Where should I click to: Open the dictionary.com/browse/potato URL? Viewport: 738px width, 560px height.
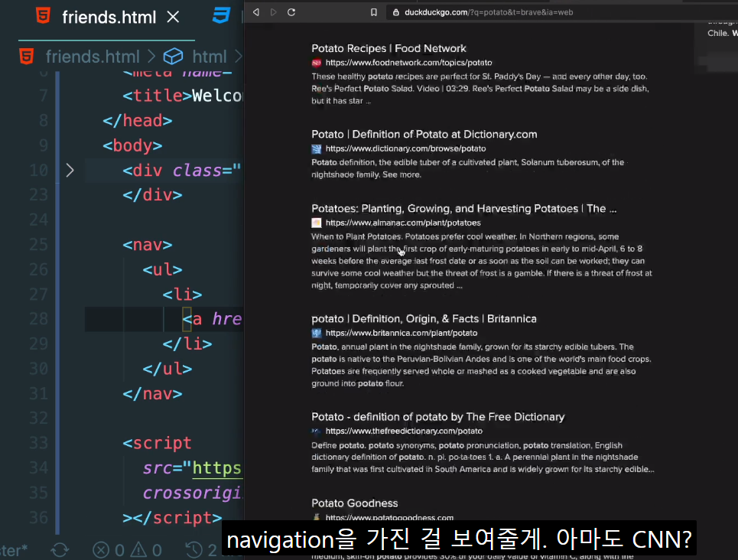406,148
